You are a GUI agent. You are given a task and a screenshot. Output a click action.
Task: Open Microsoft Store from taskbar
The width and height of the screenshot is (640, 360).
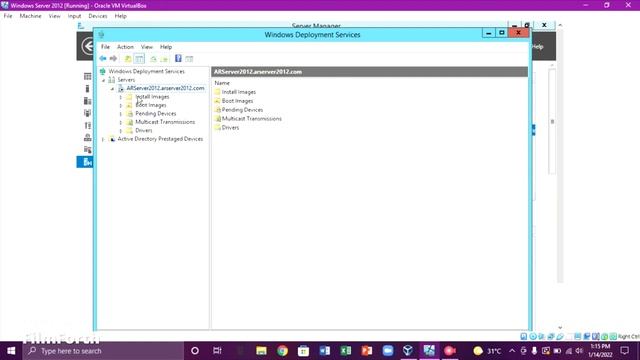(303, 351)
